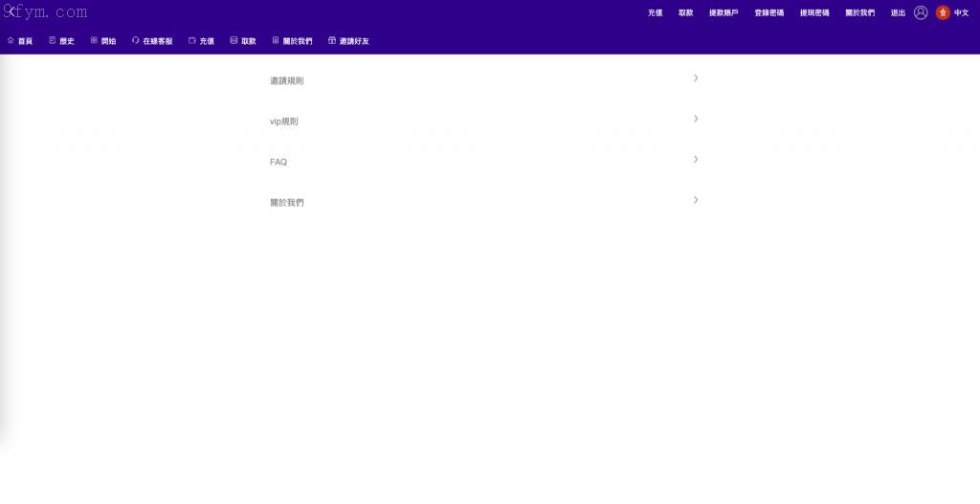Click the gift icon beside 邀請好友
The height and width of the screenshot is (504, 980).
pyautogui.click(x=332, y=41)
